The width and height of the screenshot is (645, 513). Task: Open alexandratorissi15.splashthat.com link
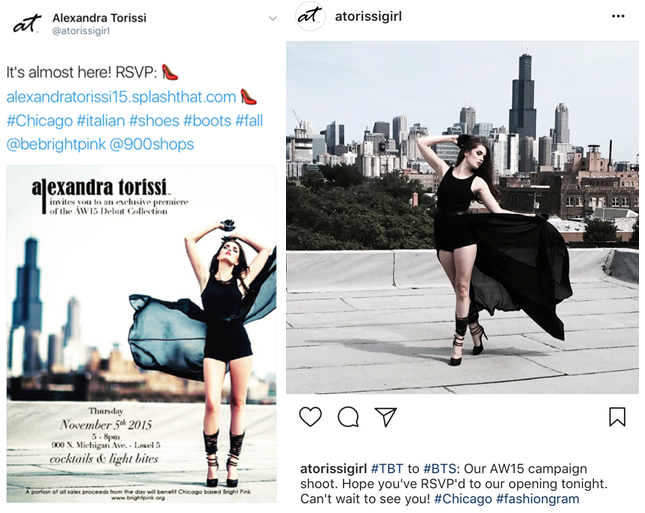click(x=121, y=97)
